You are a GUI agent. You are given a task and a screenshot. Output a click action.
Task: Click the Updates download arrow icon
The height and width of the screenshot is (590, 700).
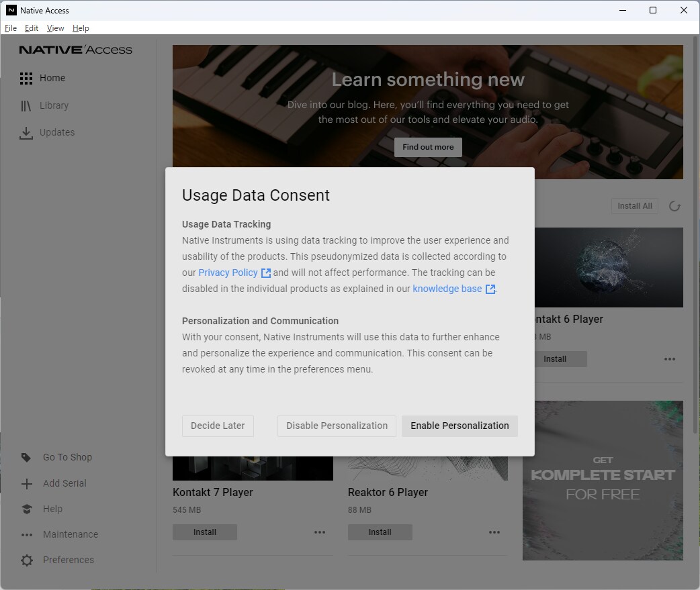26,133
